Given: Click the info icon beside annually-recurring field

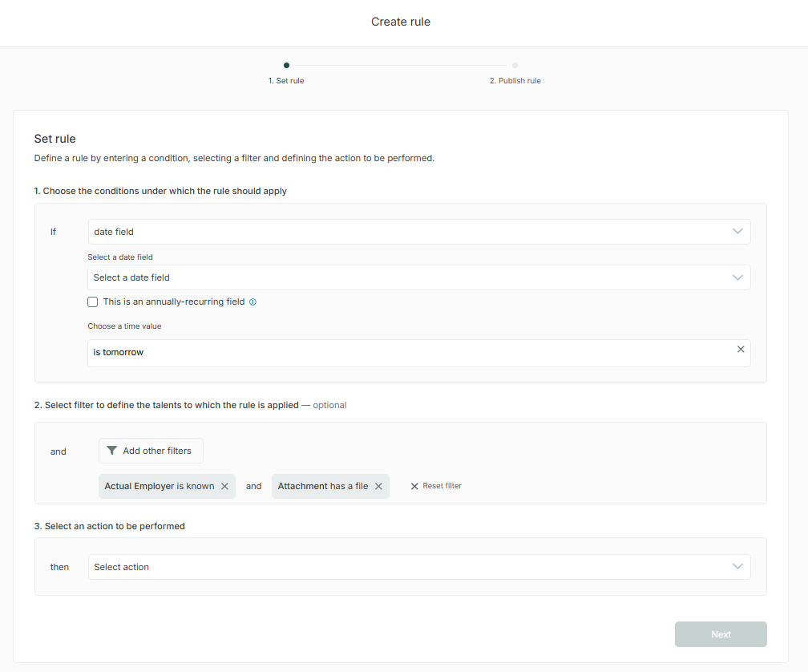Looking at the screenshot, I should pyautogui.click(x=252, y=302).
